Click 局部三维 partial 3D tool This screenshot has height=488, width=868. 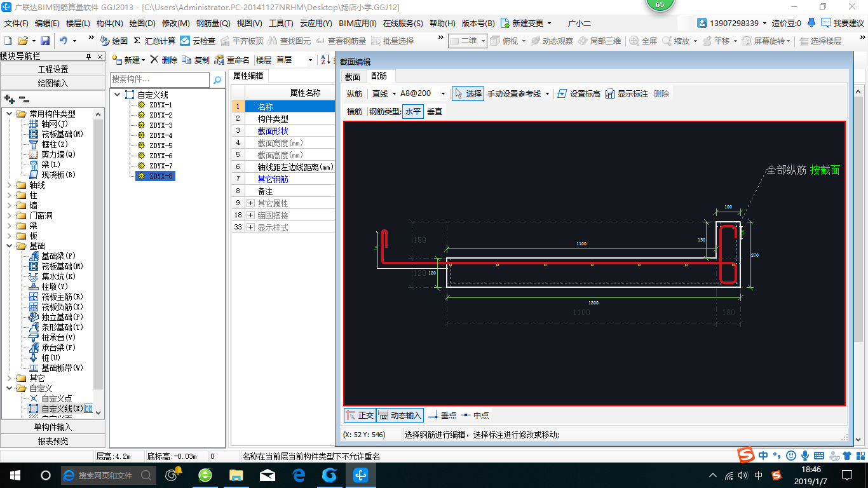[599, 41]
